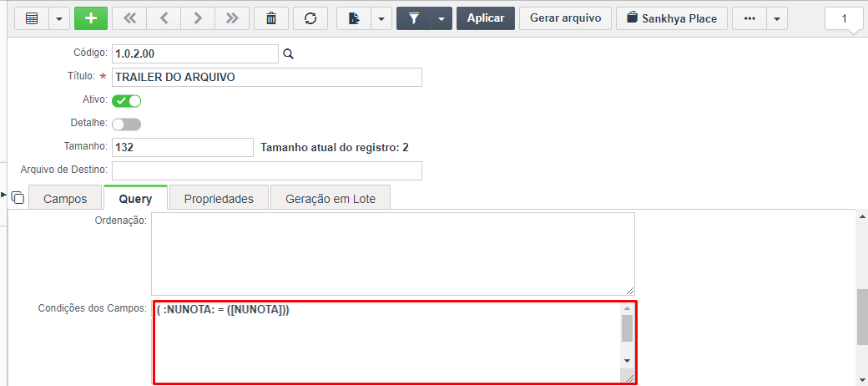Click the filter funnel icon

click(x=414, y=18)
